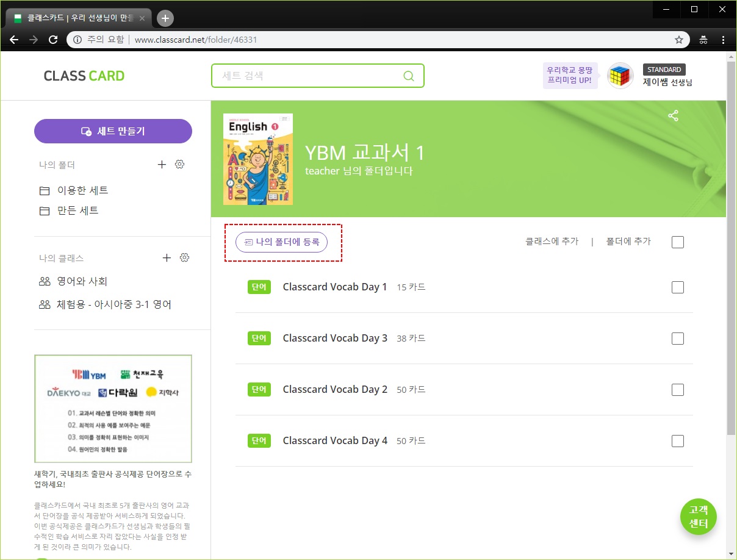
Task: Reload the page with the refresh icon
Action: pyautogui.click(x=53, y=40)
